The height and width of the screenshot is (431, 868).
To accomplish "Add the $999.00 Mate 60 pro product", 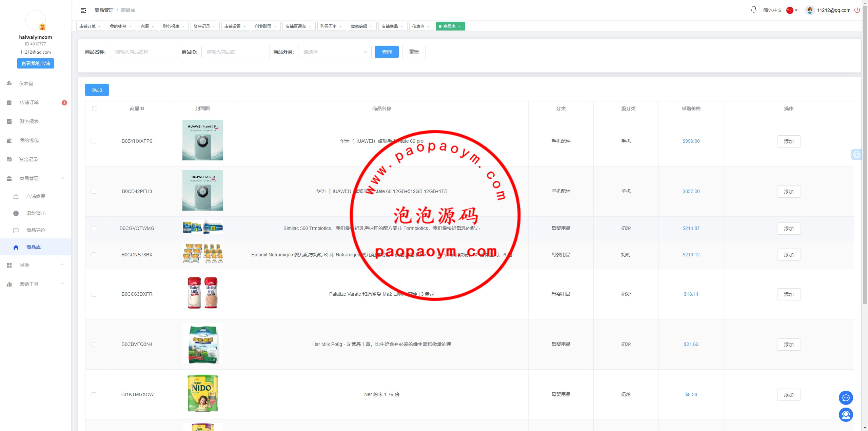I will point(789,141).
